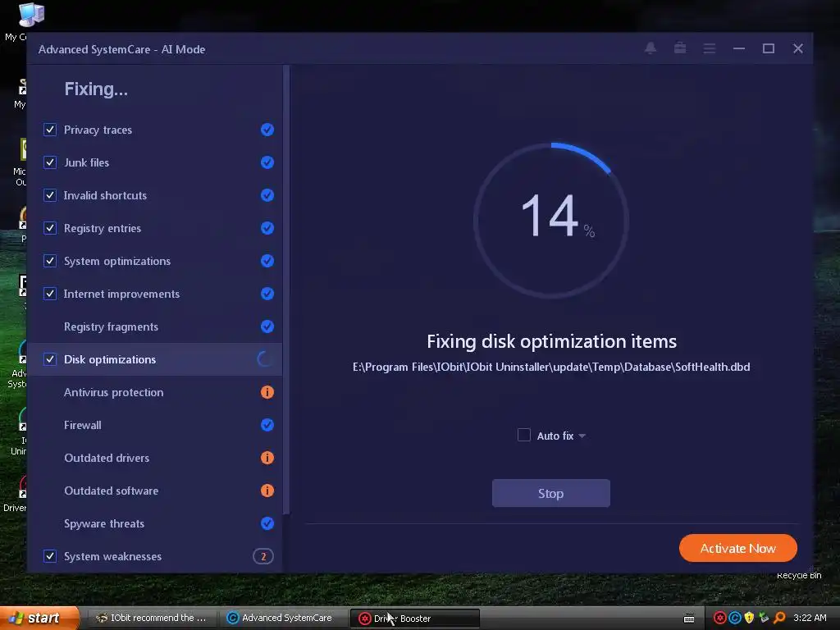Click the scan list vertical scrollbar
The width and height of the screenshot is (840, 630).
(286, 290)
